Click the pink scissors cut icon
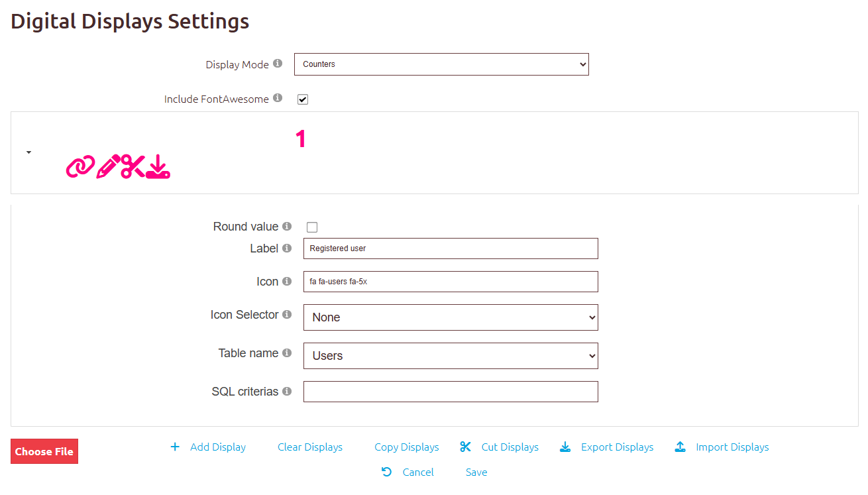The height and width of the screenshot is (495, 868). 133,166
